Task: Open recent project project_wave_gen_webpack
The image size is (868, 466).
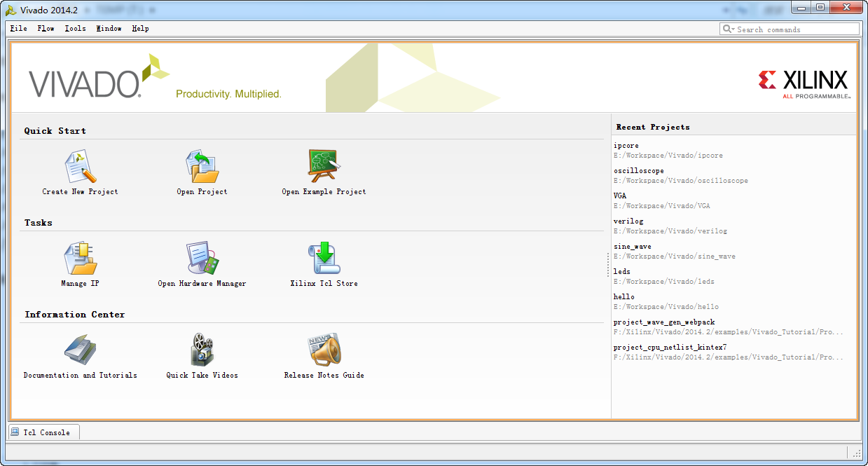Action: click(663, 322)
